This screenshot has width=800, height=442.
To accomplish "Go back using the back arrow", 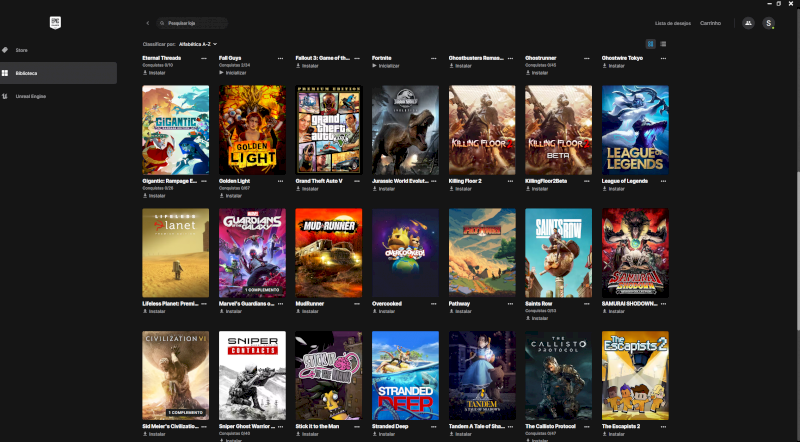I will (147, 22).
